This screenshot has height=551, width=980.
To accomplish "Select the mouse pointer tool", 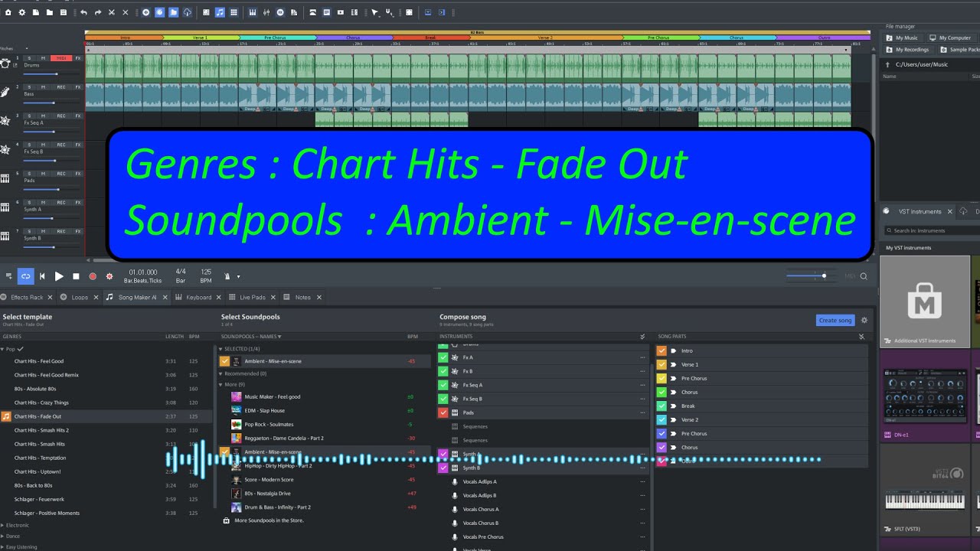I will [374, 12].
